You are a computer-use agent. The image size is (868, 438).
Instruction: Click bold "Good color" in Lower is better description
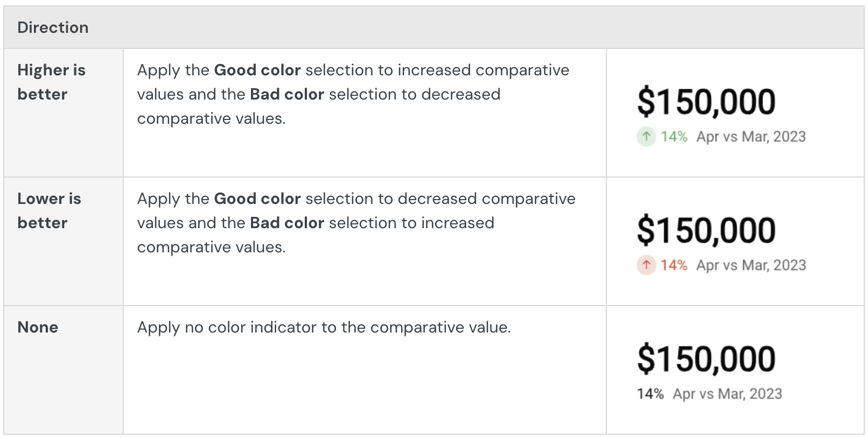(x=257, y=199)
